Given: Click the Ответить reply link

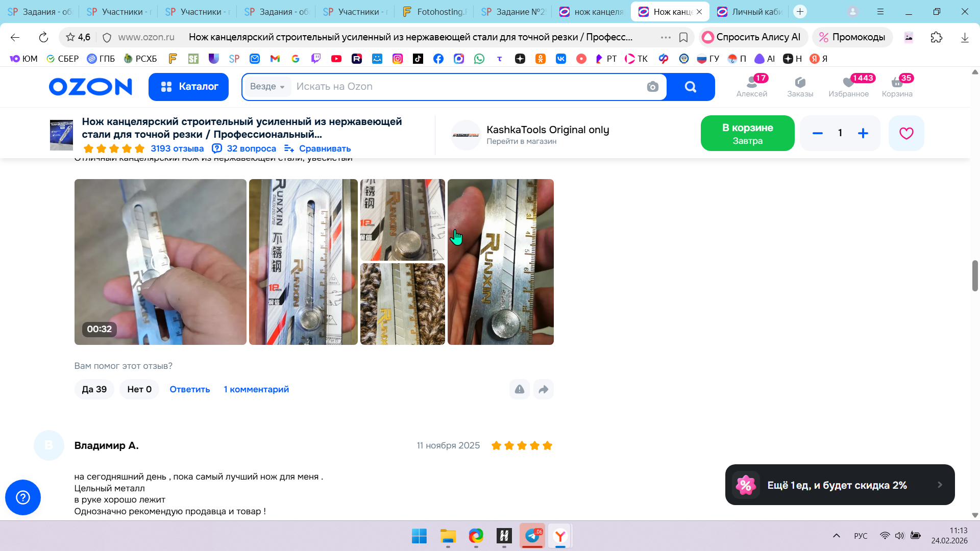Looking at the screenshot, I should coord(190,389).
